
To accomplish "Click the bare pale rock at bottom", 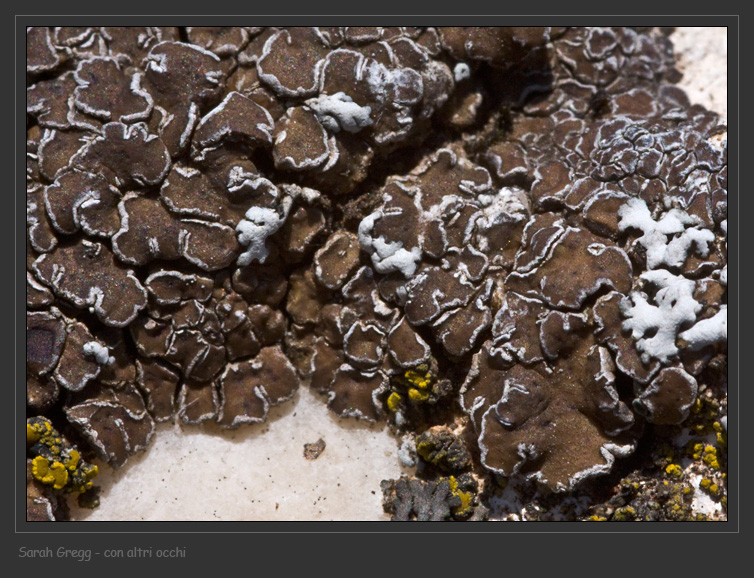I will tap(250, 470).
